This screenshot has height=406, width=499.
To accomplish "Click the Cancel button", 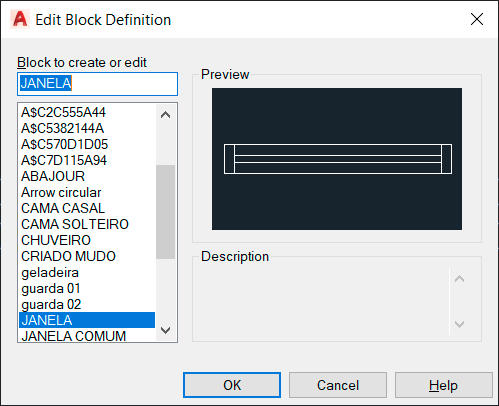I will click(x=338, y=385).
